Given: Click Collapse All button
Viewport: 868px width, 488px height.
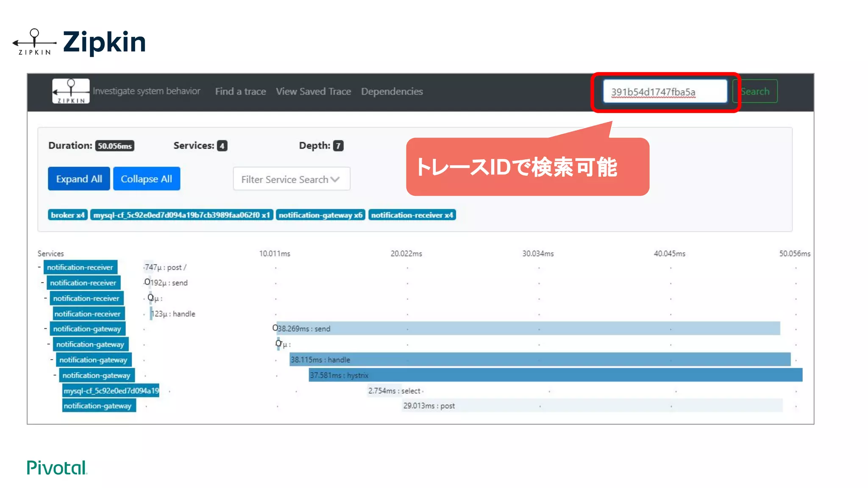Looking at the screenshot, I should click(146, 179).
